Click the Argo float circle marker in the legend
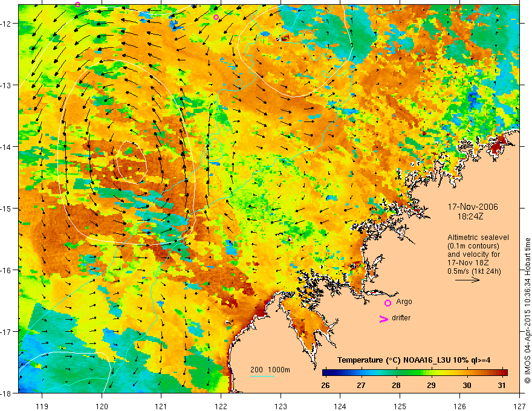 388,303
